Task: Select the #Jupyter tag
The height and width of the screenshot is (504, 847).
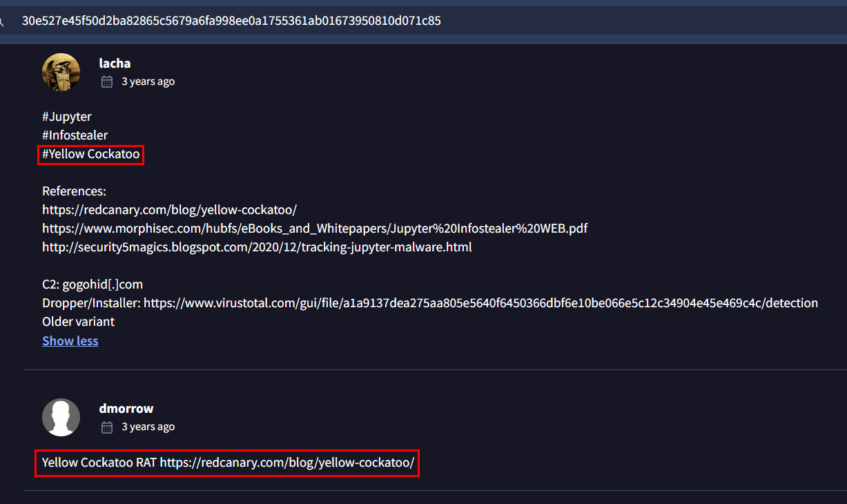Action: pyautogui.click(x=67, y=117)
